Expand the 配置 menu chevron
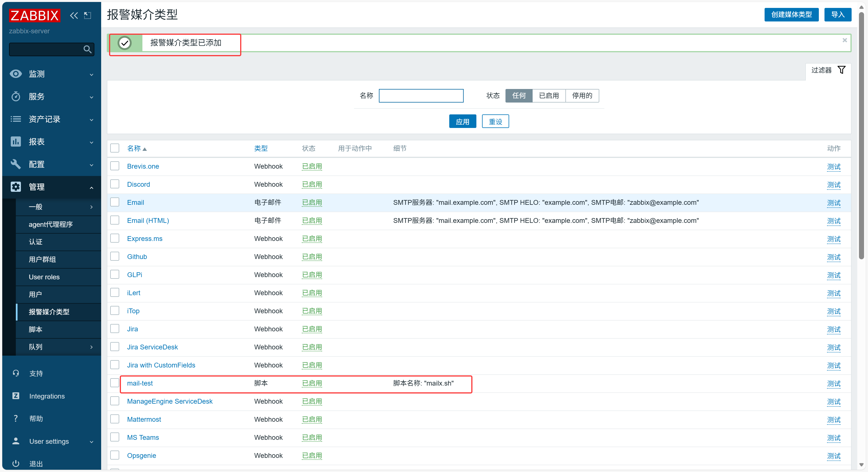The height and width of the screenshot is (472, 868). pyautogui.click(x=91, y=165)
